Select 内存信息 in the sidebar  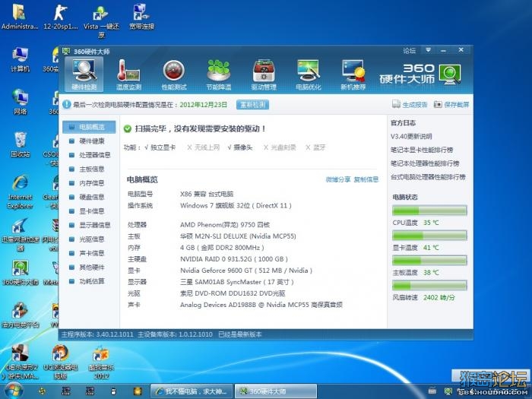point(89,183)
